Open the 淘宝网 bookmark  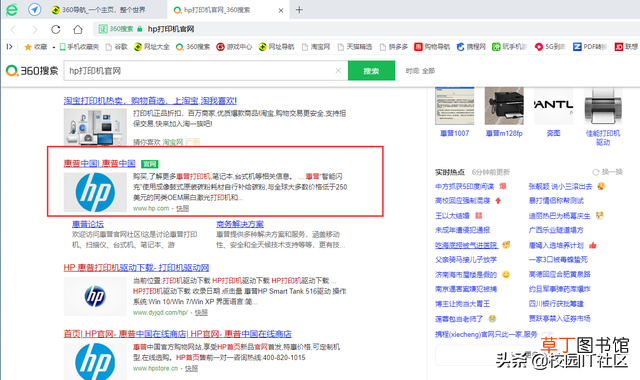coord(316,47)
